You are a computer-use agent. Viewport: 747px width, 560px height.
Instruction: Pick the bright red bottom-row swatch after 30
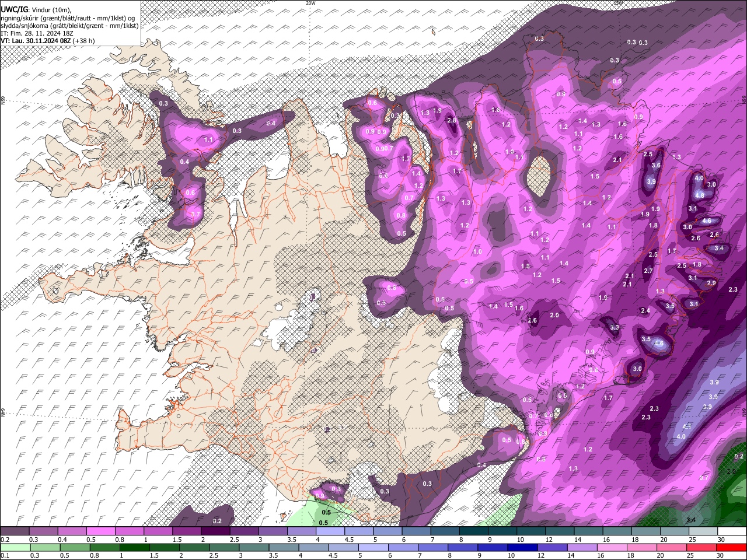pos(732,548)
